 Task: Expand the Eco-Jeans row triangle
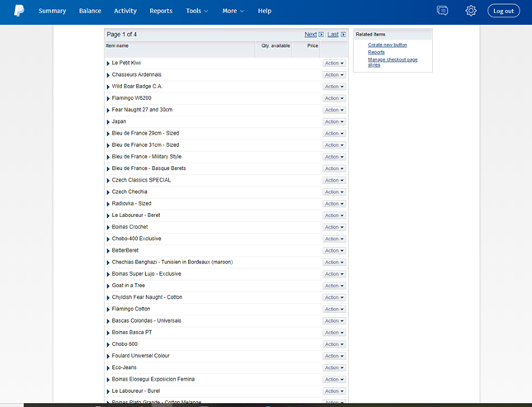point(108,368)
